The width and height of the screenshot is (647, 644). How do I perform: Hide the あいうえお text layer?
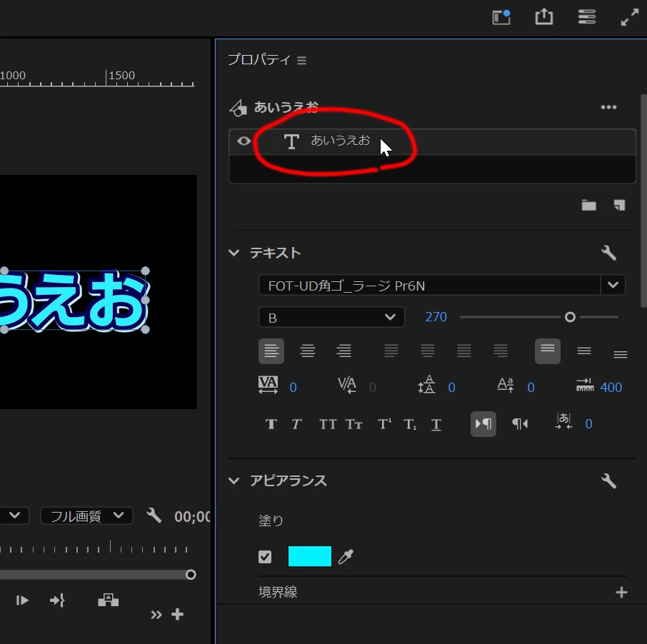244,141
